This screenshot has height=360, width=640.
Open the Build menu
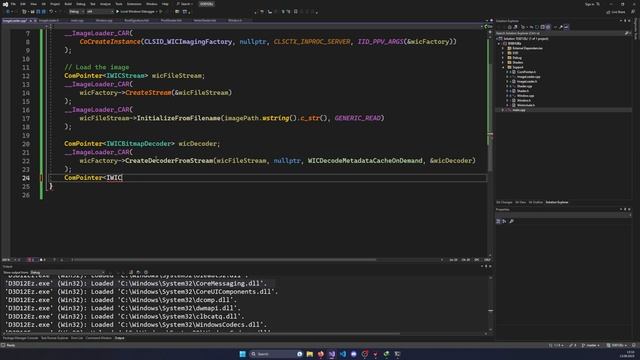pyautogui.click(x=68, y=4)
